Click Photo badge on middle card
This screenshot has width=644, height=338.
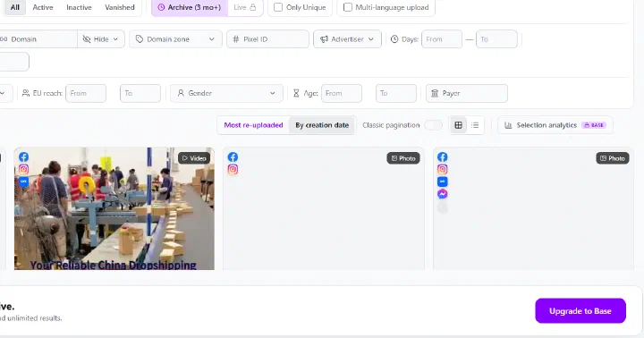(403, 158)
